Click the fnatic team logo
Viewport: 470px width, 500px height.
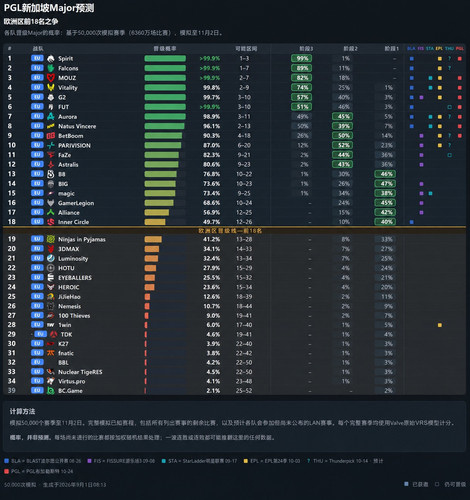[51, 353]
